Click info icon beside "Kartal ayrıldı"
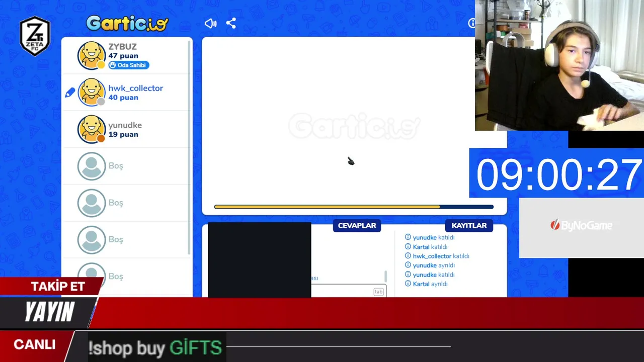This screenshot has width=644, height=362. click(x=408, y=284)
